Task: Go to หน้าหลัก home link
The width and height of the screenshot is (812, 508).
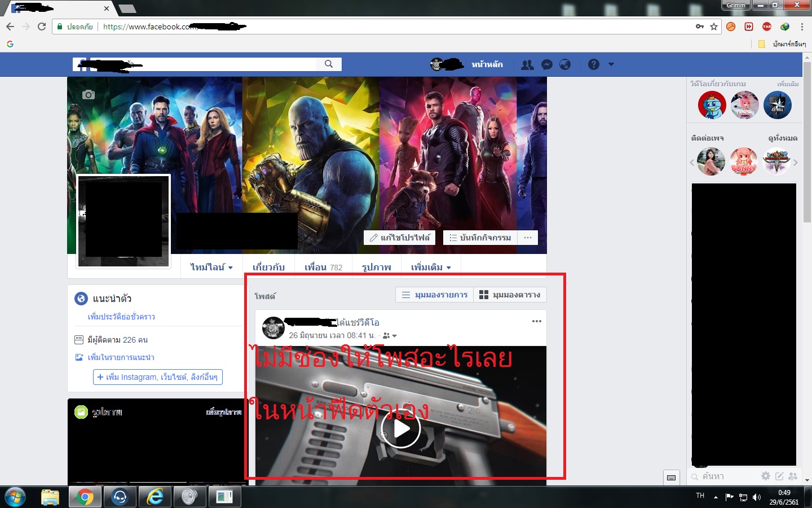Action: (487, 64)
